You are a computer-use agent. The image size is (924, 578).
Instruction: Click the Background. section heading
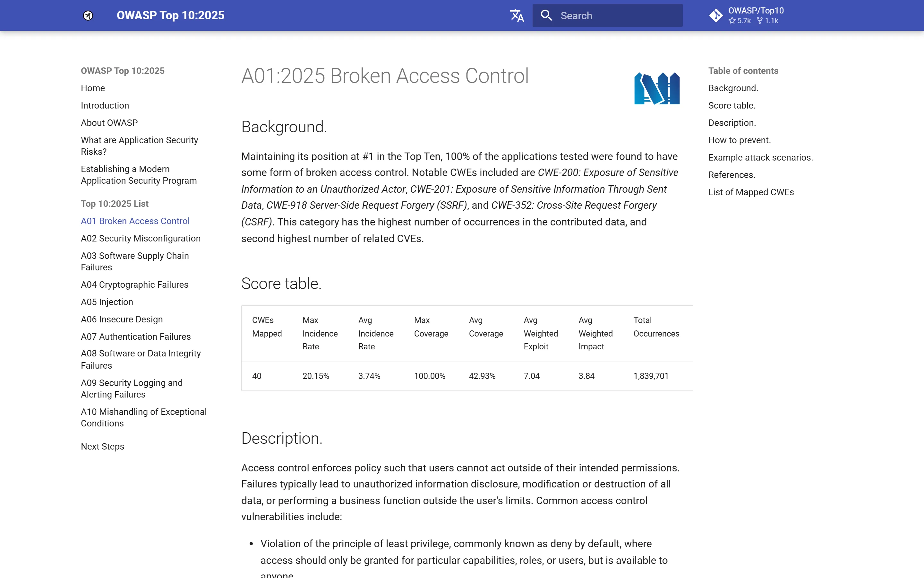click(284, 127)
